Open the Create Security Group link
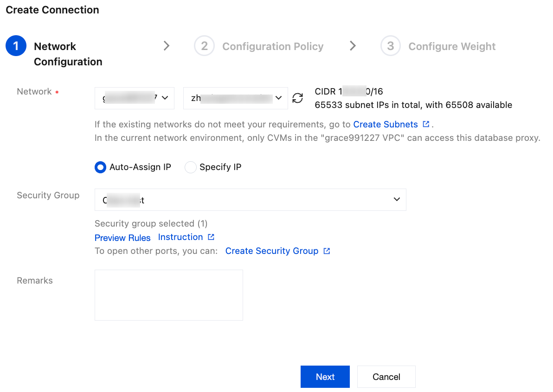This screenshot has width=553, height=392. tap(272, 251)
